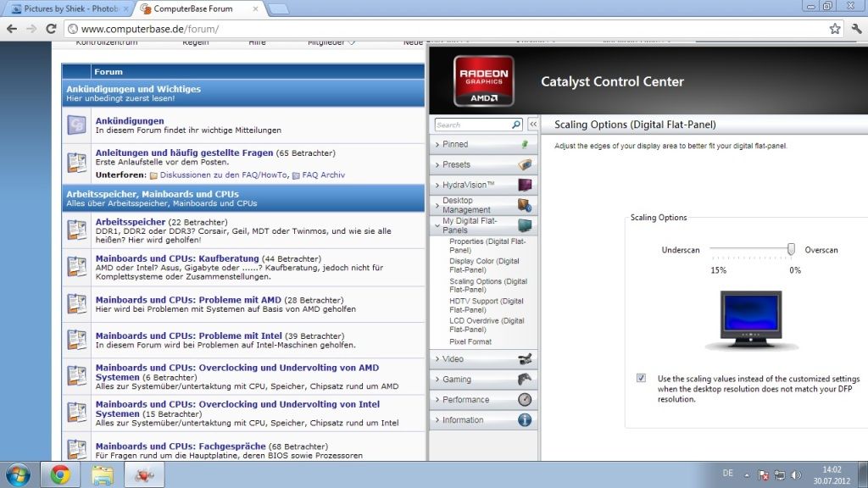Click the Arbeitsspeicher forum icon
Screen dimensions: 868x488
click(x=76, y=229)
